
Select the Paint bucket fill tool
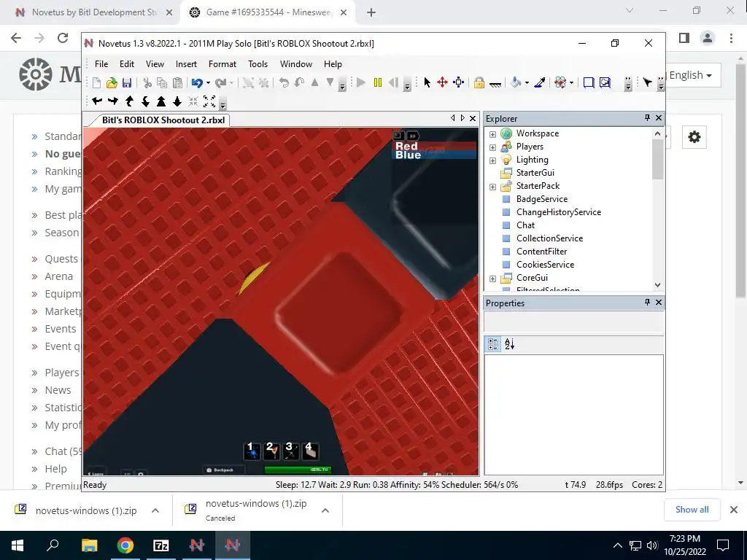(x=515, y=83)
